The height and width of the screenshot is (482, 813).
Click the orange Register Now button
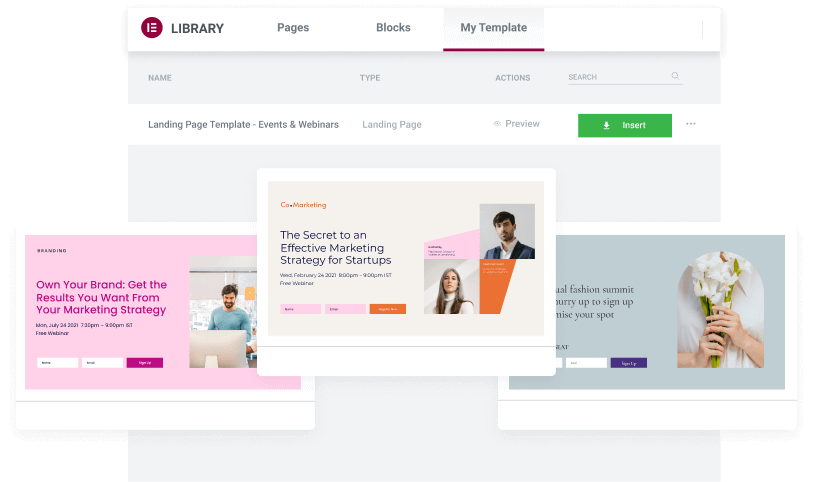[387, 309]
